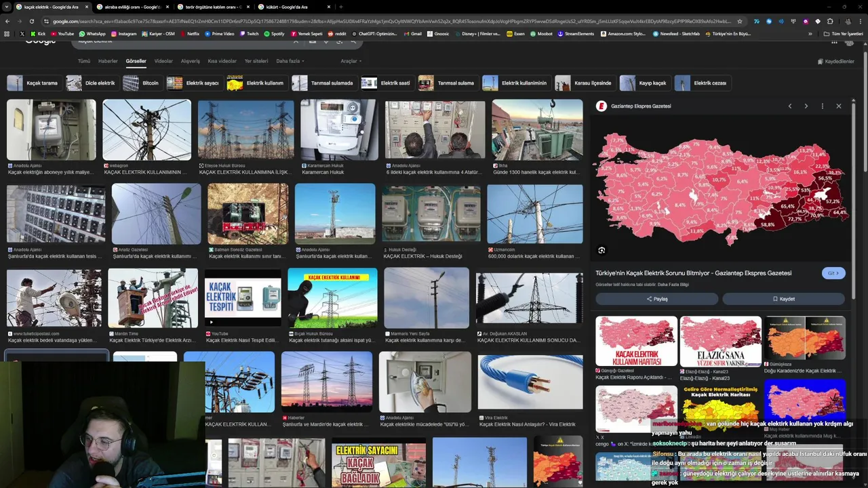
Task: Select the 'Elektrik cezası' filter chip
Action: (x=703, y=83)
